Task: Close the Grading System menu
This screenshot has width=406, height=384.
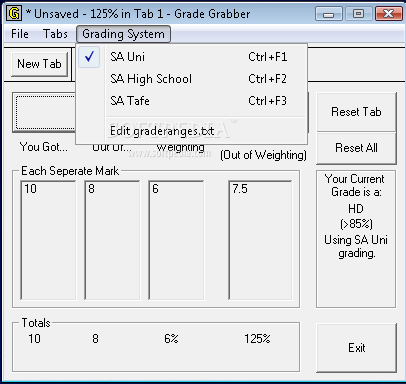Action: (123, 34)
